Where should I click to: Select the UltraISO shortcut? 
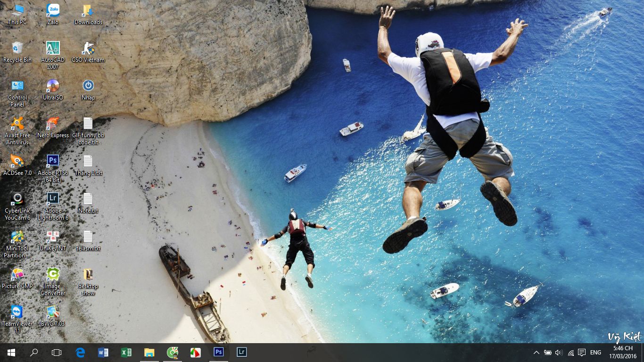click(53, 90)
